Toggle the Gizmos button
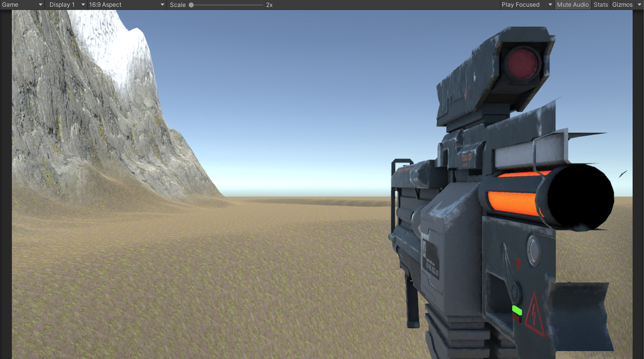Viewport: 644px width, 359px height. [622, 5]
